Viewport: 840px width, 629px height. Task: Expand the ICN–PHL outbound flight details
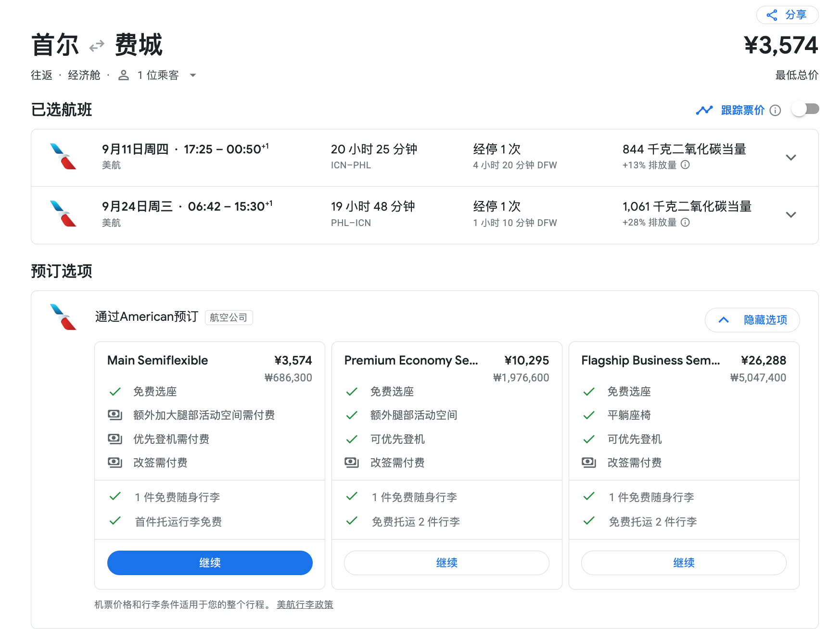click(790, 158)
